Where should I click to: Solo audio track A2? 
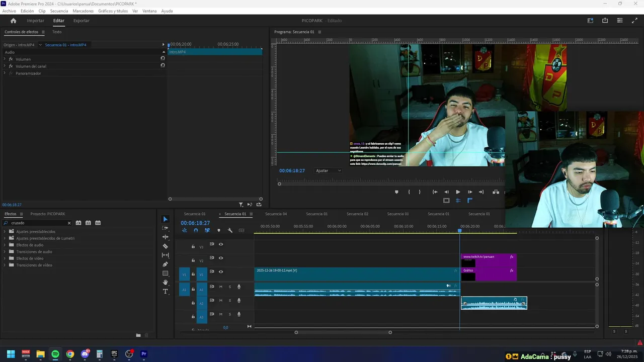230,301
